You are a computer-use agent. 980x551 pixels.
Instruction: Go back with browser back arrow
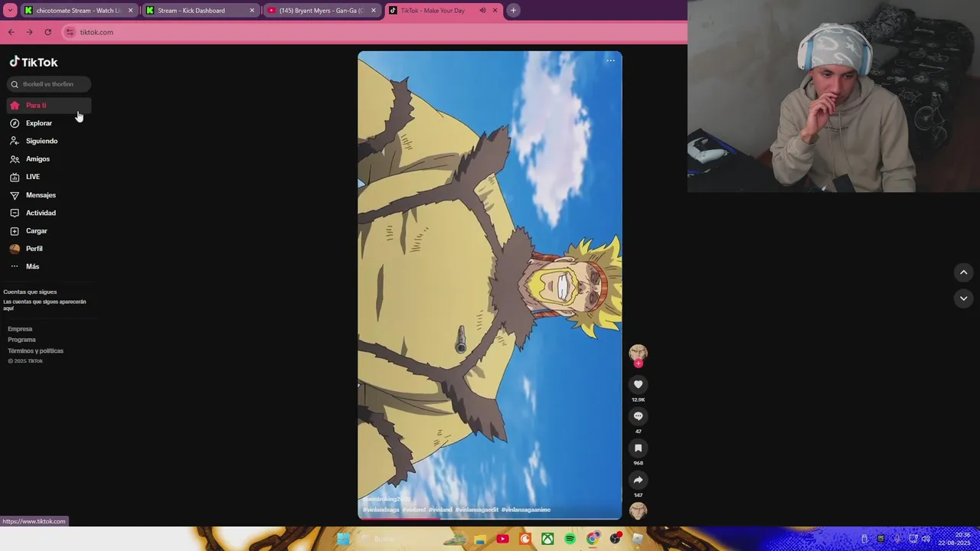pyautogui.click(x=11, y=32)
